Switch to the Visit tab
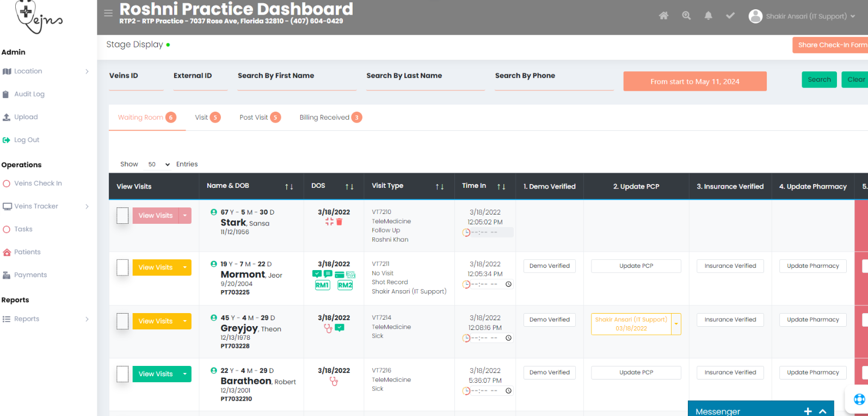 [x=207, y=118]
